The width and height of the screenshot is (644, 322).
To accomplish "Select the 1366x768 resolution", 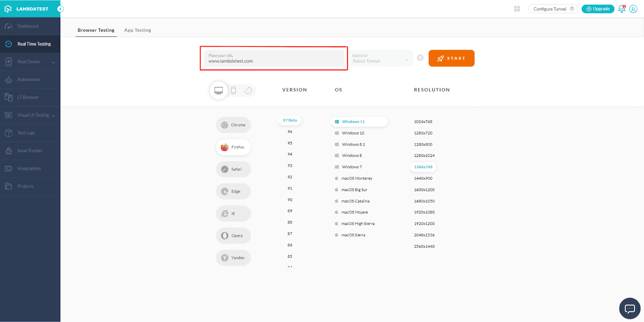I will pyautogui.click(x=423, y=167).
